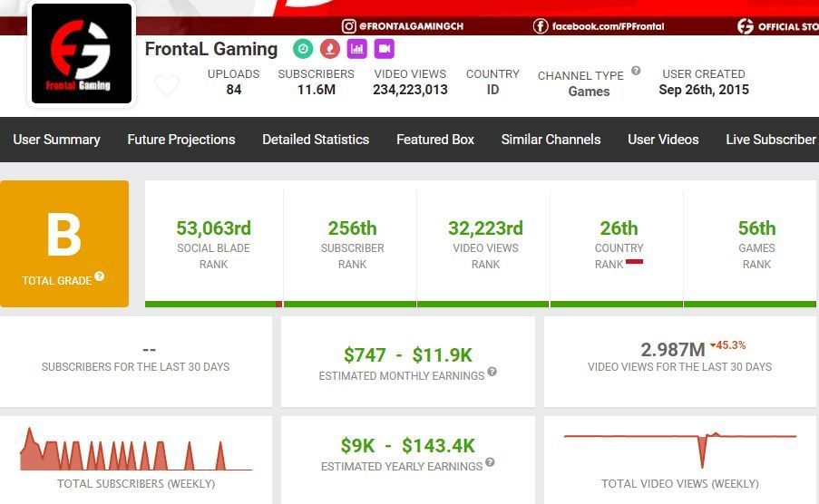Screen dimensions: 819x504
Task: Select the Live Subscriber tab
Action: coord(771,140)
